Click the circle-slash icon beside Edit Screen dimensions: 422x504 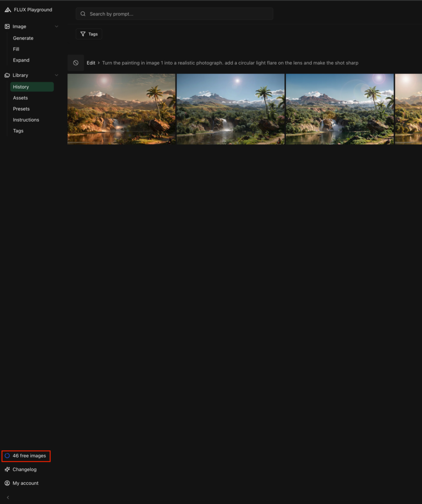[76, 63]
